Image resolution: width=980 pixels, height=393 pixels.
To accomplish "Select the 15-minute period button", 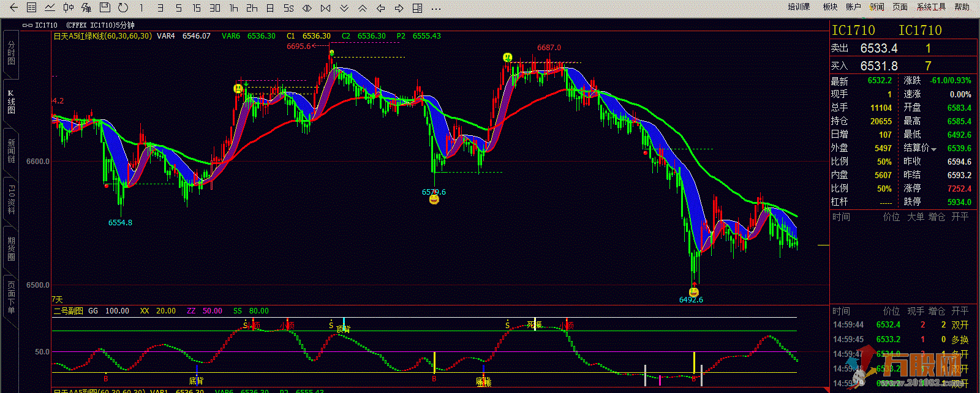I will click(x=197, y=8).
